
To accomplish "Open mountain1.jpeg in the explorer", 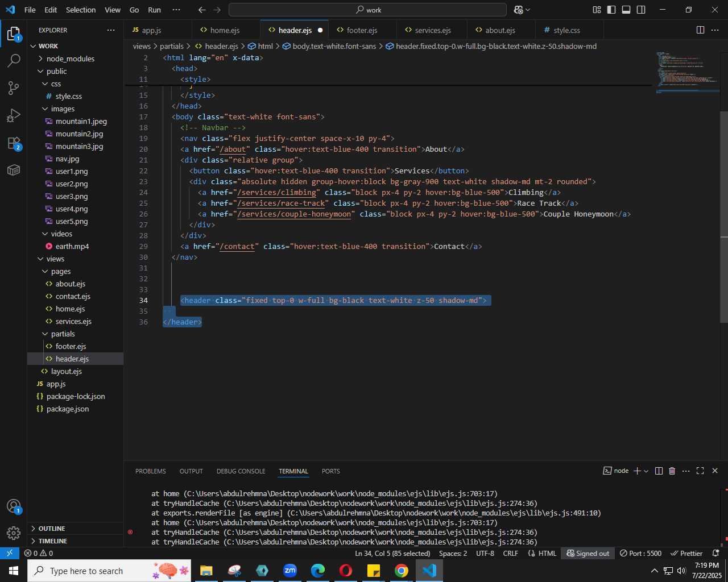I will (x=75, y=121).
